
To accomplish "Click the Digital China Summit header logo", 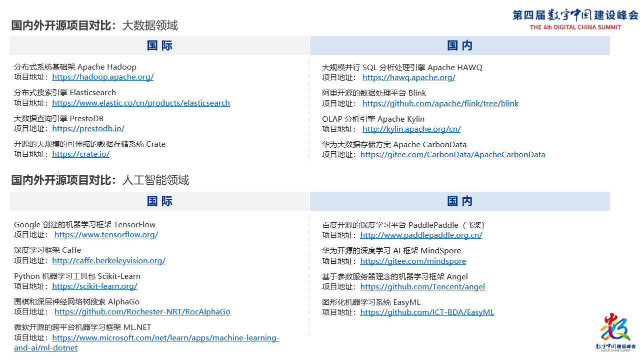I will (575, 19).
